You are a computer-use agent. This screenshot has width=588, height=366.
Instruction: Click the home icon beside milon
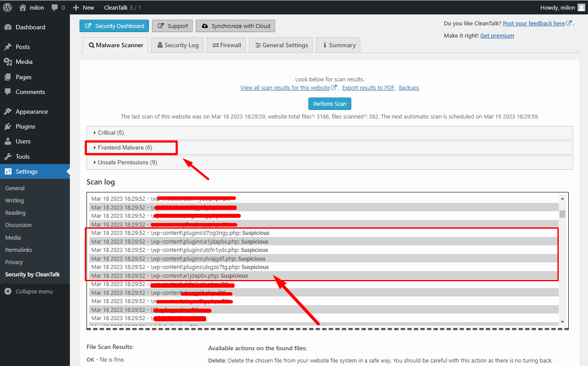pyautogui.click(x=23, y=7)
